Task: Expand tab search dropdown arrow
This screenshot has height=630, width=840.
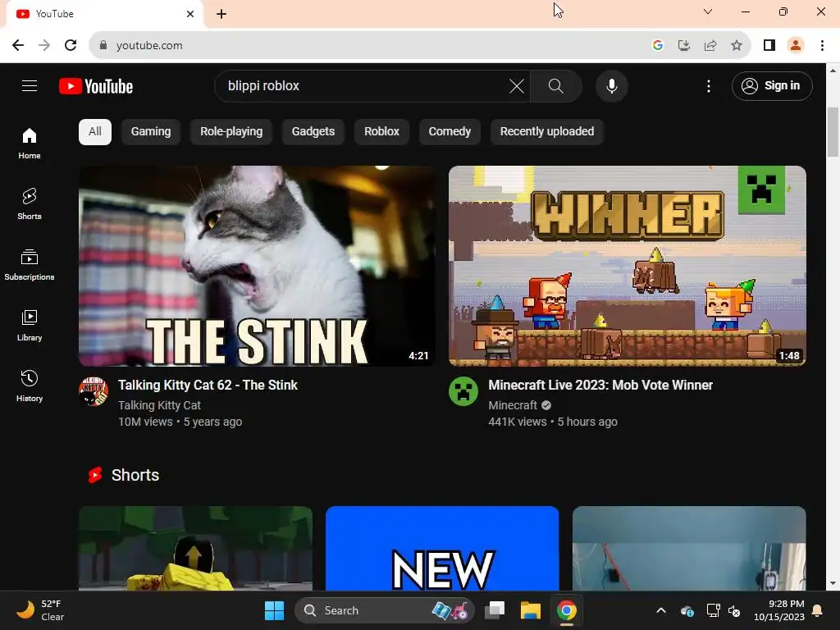Action: [x=708, y=11]
